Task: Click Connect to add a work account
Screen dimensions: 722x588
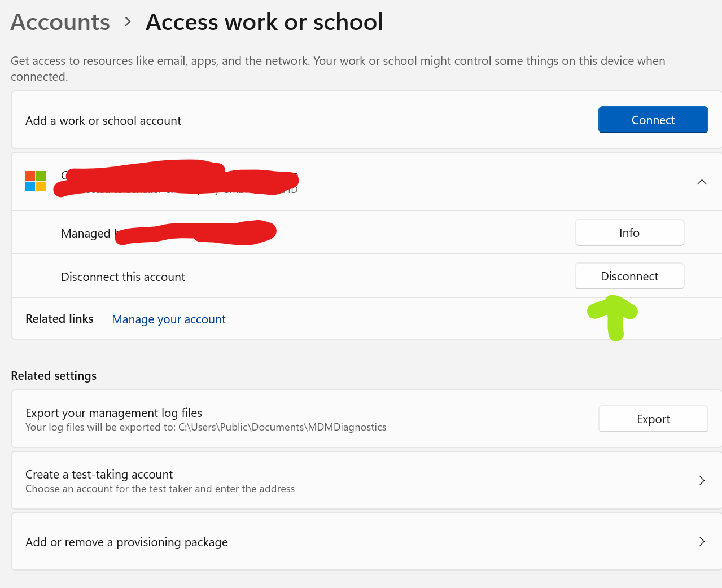Action: point(653,120)
